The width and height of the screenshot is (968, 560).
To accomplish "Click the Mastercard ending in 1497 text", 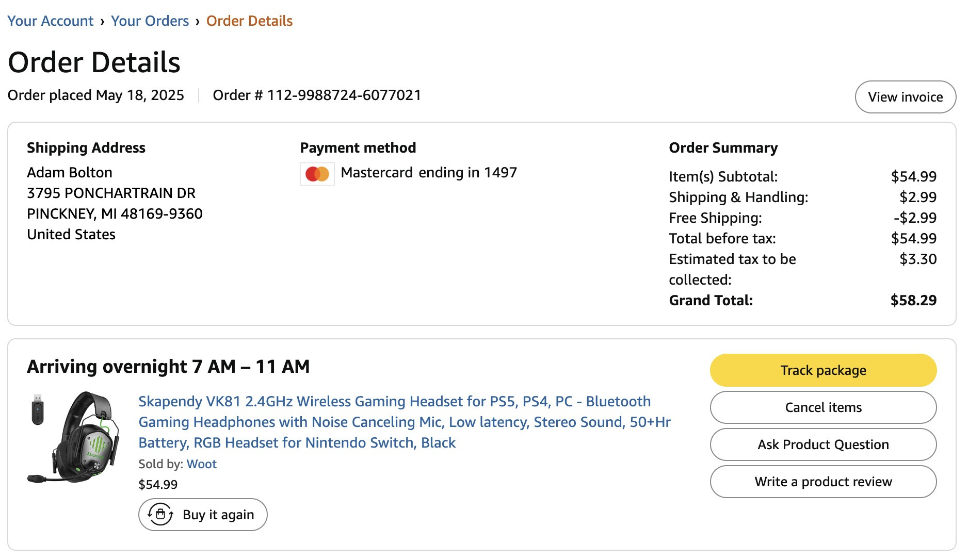I will coord(429,172).
